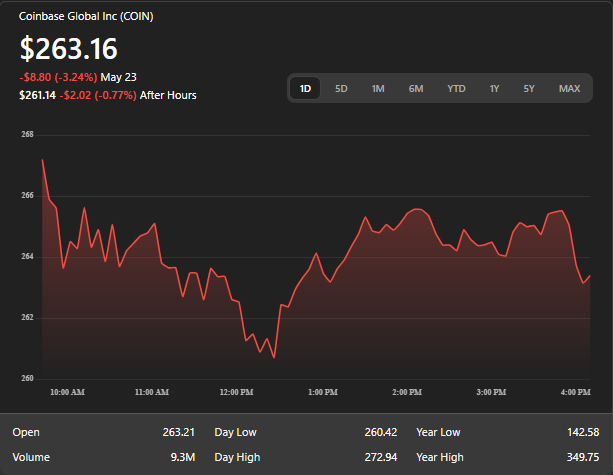Switch to the 5Y range
This screenshot has width=613, height=475.
[529, 88]
